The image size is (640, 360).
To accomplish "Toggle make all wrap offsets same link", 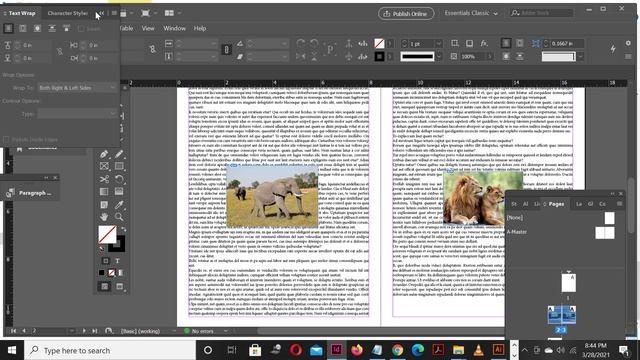I will [x=60, y=51].
